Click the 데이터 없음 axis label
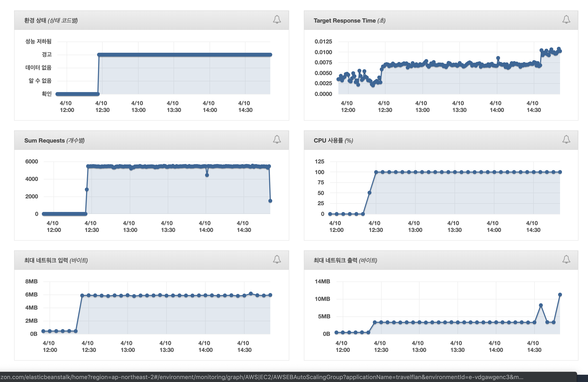Screen dimensions: 588x382 point(38,67)
